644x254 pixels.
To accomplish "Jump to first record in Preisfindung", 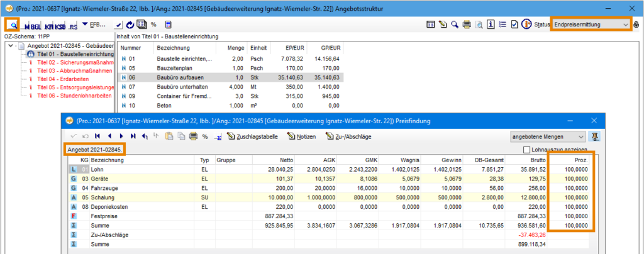I will (97, 136).
